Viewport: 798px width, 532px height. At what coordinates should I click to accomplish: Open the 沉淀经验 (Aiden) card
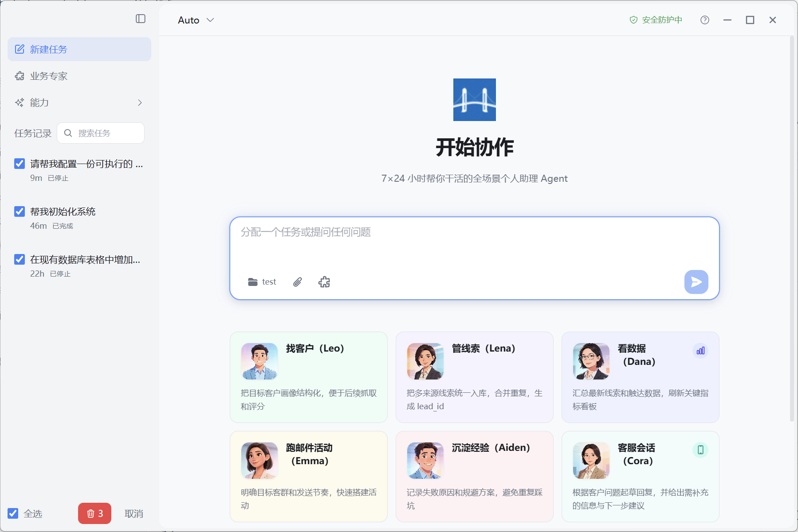click(475, 477)
